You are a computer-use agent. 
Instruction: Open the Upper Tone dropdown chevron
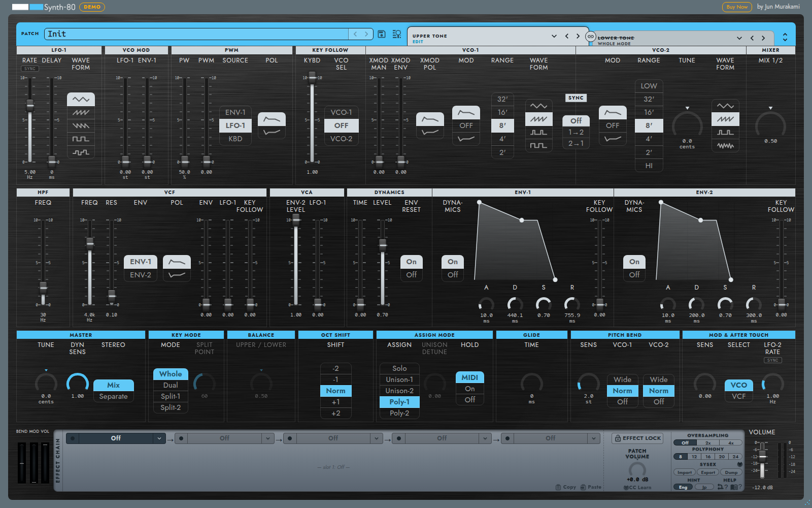tap(554, 36)
